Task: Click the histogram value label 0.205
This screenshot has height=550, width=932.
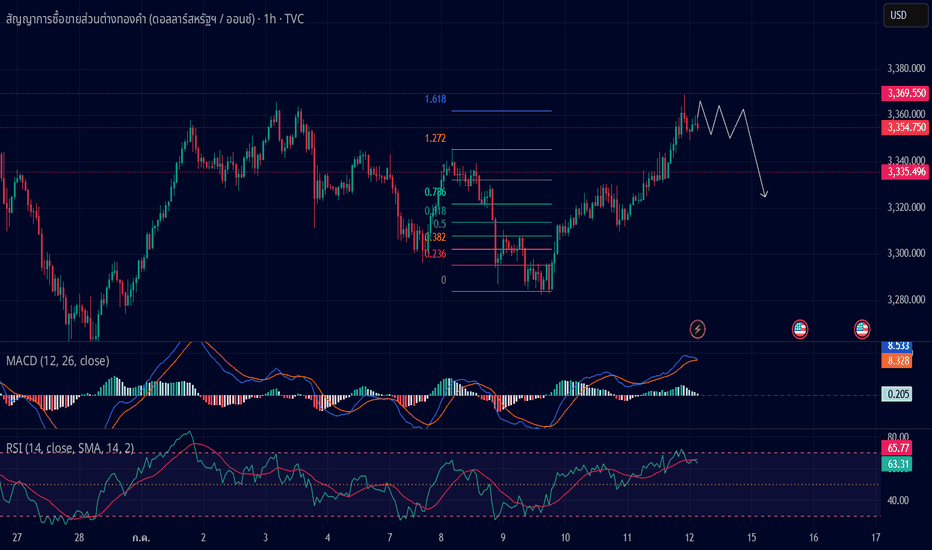Action: point(896,394)
